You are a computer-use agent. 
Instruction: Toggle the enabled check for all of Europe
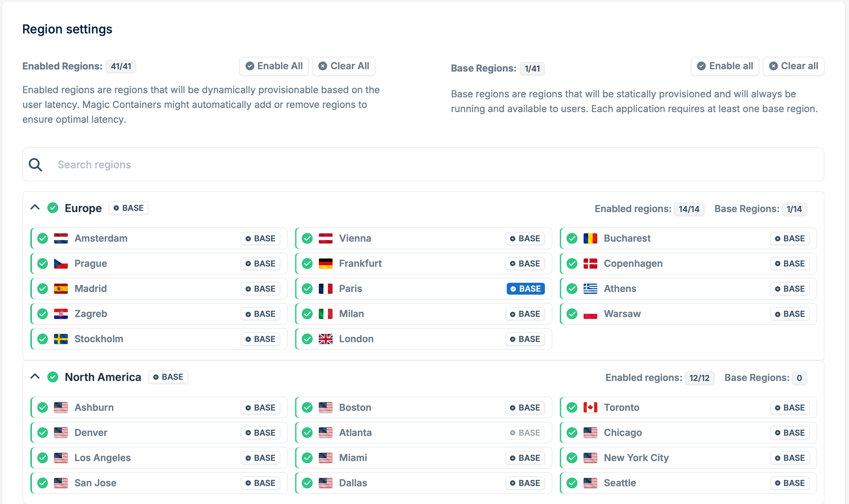point(53,208)
